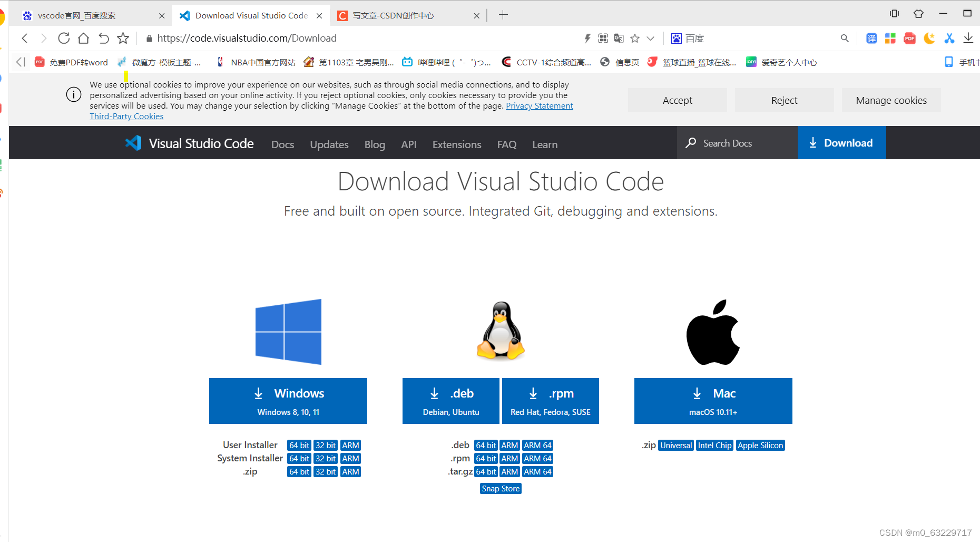Open the PDF extension icon in toolbar

tap(909, 38)
